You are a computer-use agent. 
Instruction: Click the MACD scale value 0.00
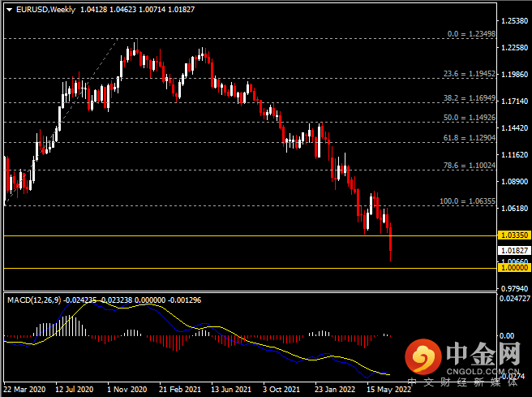coord(507,336)
